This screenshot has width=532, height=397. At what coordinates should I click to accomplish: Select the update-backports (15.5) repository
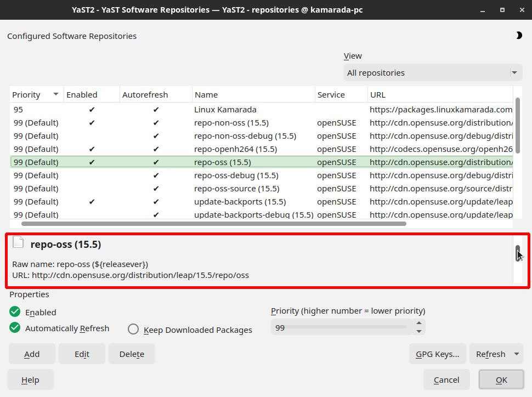[x=261, y=202]
